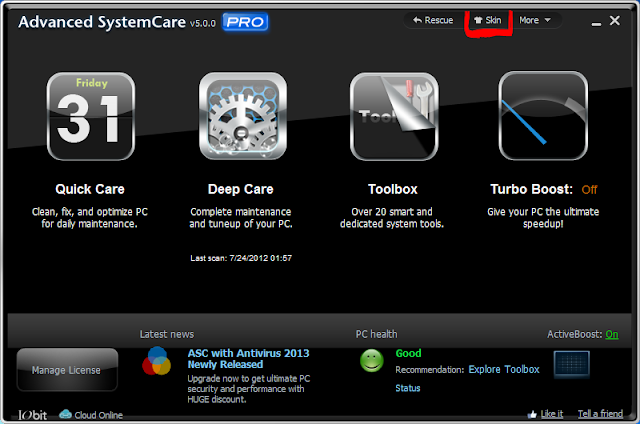The image size is (640, 424).
Task: Launch the Deep Care gears icon
Action: 243,117
